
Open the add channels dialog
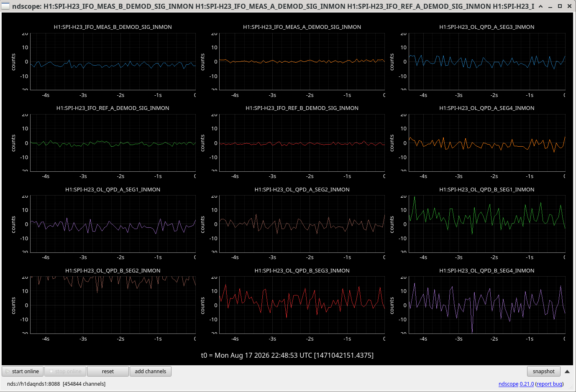151,371
